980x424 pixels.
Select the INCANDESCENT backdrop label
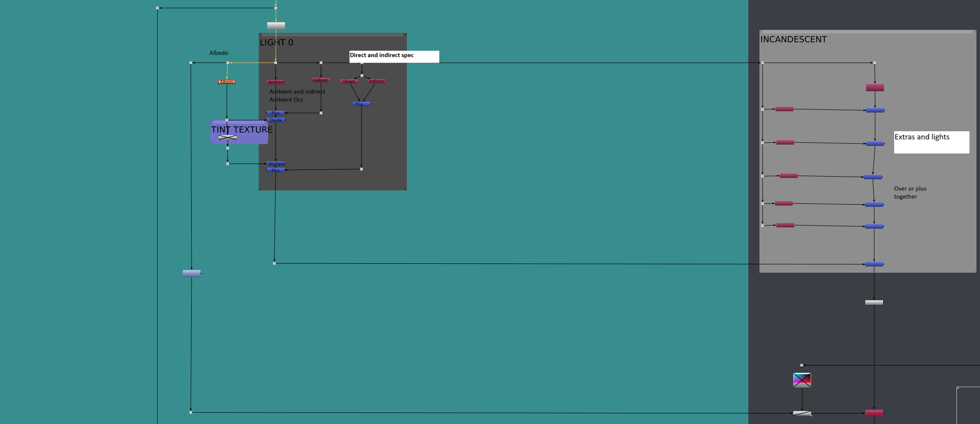pyautogui.click(x=793, y=39)
